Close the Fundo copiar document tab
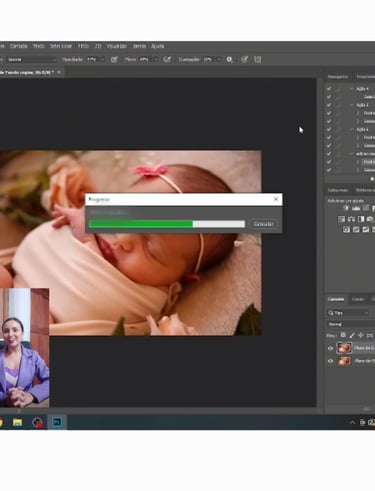Screen dimensions: 375x491 [59, 72]
